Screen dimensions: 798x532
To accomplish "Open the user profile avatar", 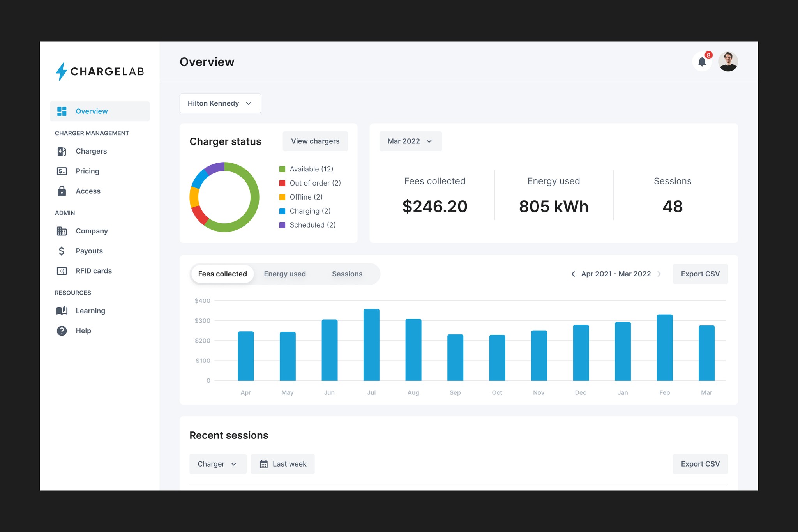I will tap(727, 62).
